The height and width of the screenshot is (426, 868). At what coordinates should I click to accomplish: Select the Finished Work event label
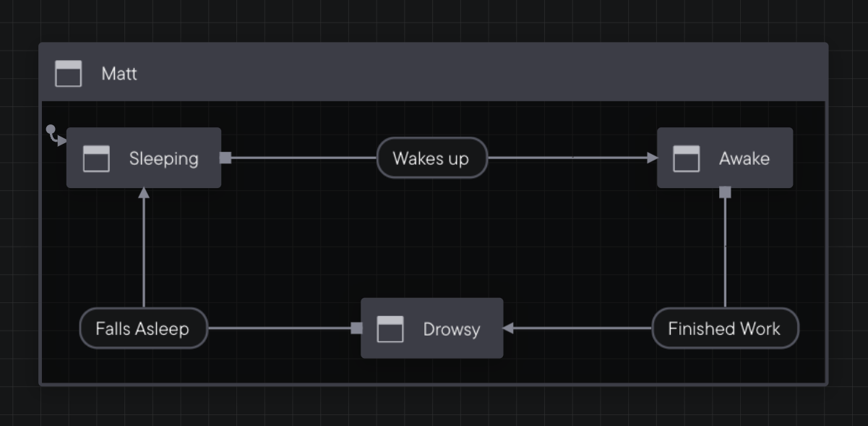pos(725,328)
